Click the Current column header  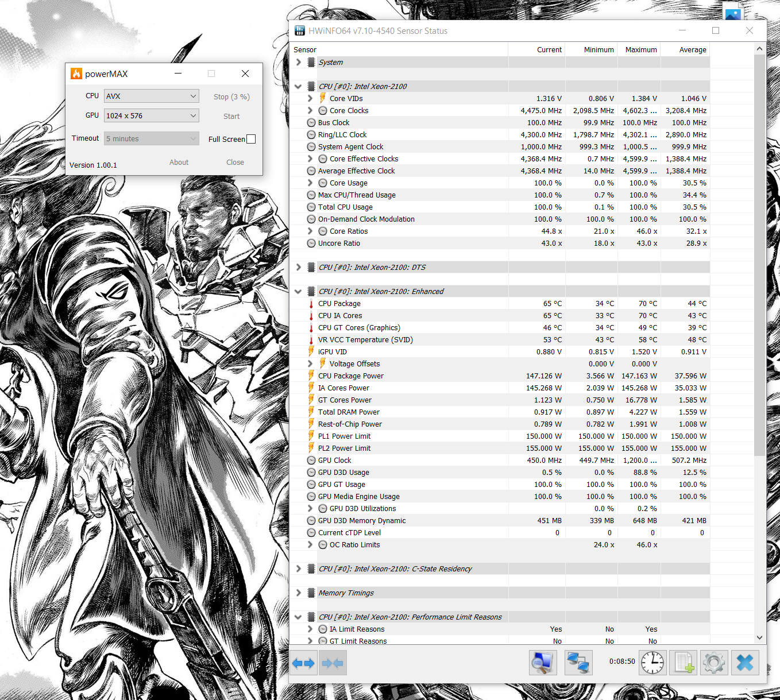pos(537,49)
